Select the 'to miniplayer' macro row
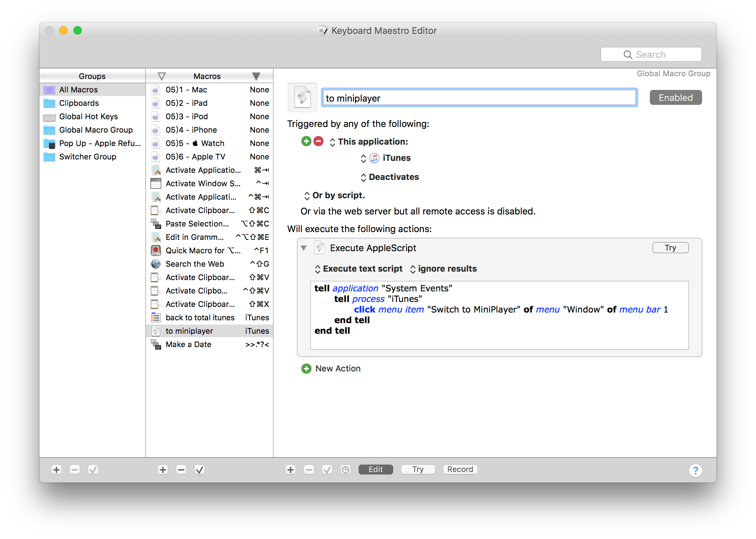Viewport: 756px width, 539px height. click(209, 331)
